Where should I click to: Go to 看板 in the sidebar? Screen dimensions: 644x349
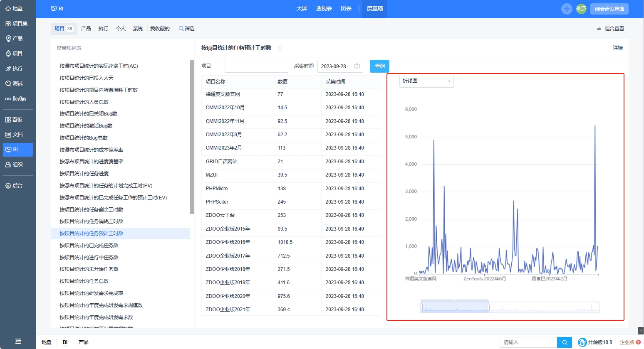point(14,120)
